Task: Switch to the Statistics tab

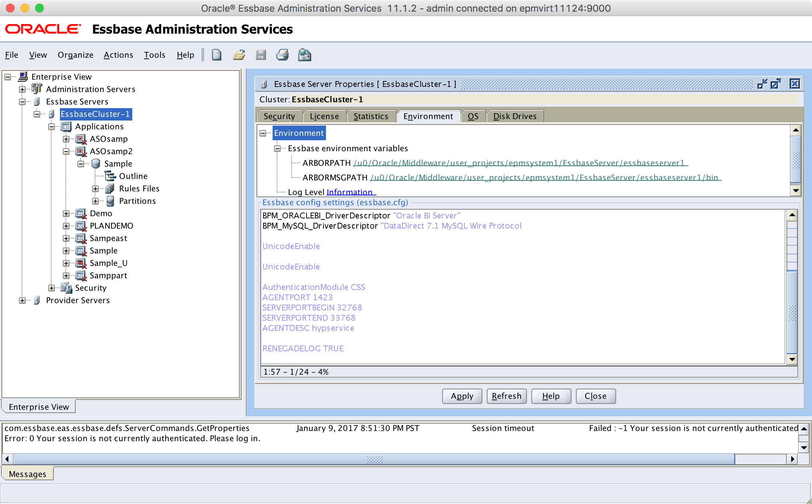Action: coord(371,116)
